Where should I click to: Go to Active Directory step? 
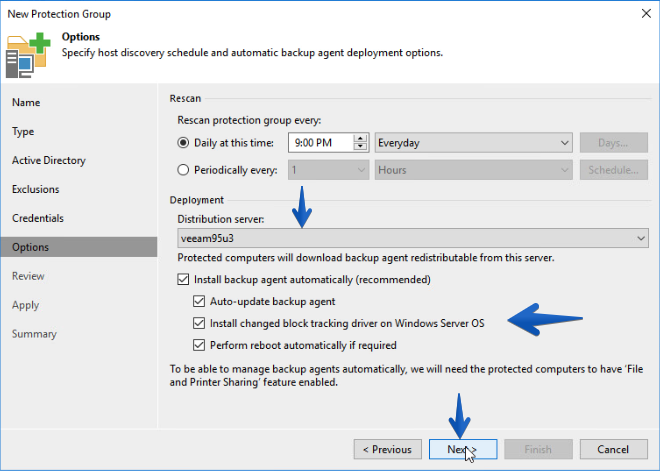tap(49, 160)
